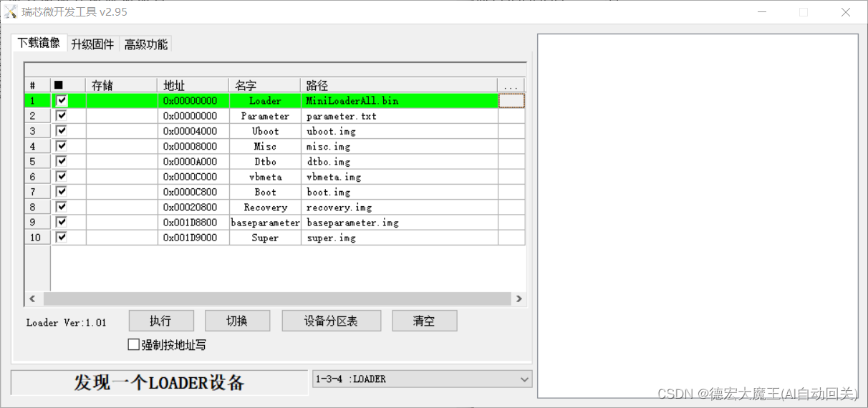Toggle the Recovery row checkbox
This screenshot has height=408, width=868.
[62, 207]
